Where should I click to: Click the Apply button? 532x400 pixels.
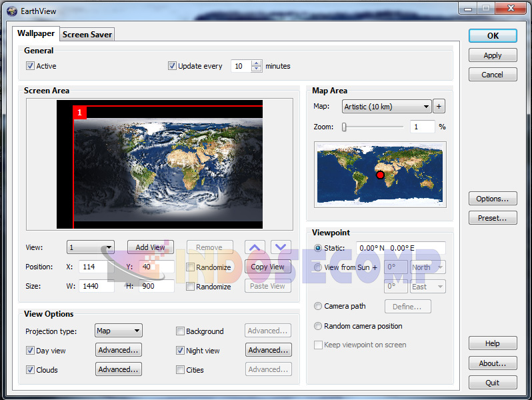coord(493,55)
